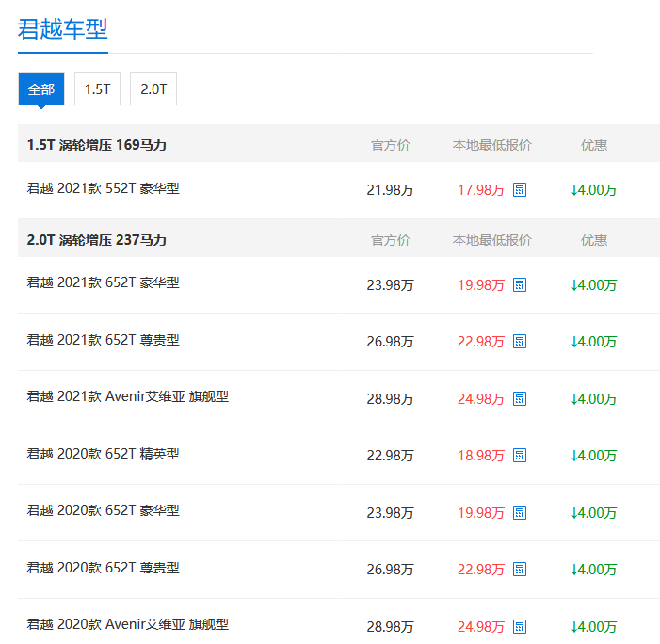Open 君越 2021款 652T 尊贵型 model link
The image size is (660, 644).
[x=103, y=340]
